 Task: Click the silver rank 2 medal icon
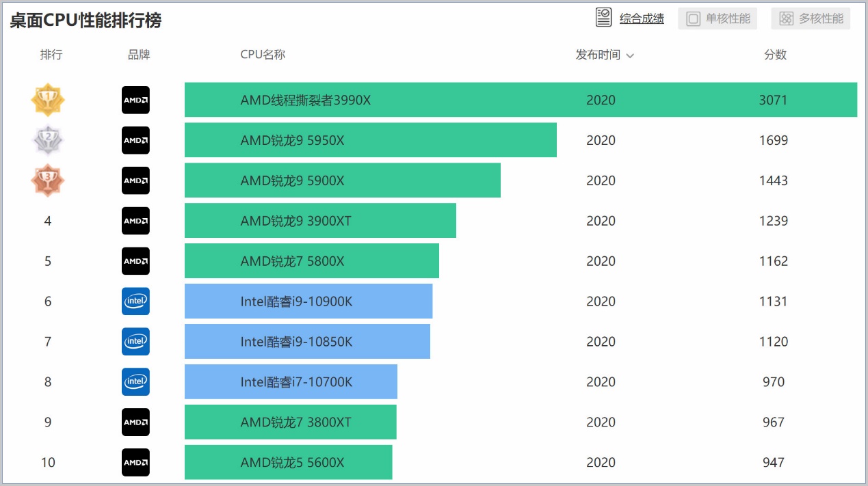tap(48, 140)
